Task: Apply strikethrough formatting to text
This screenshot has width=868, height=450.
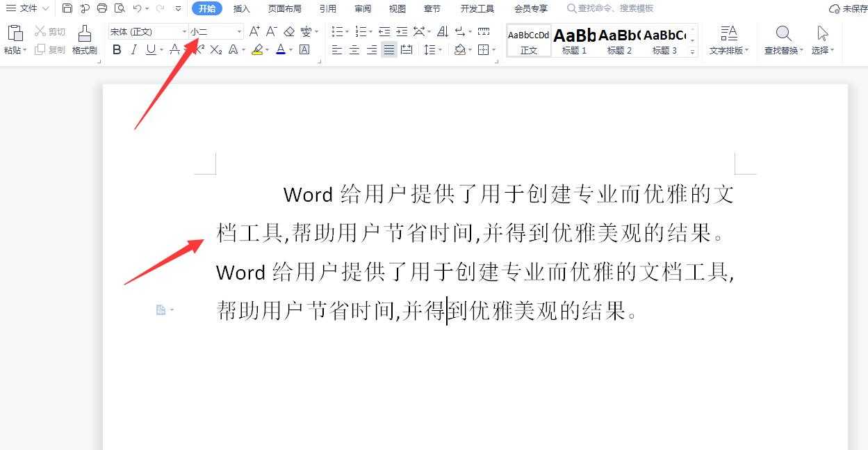Action: click(x=175, y=49)
